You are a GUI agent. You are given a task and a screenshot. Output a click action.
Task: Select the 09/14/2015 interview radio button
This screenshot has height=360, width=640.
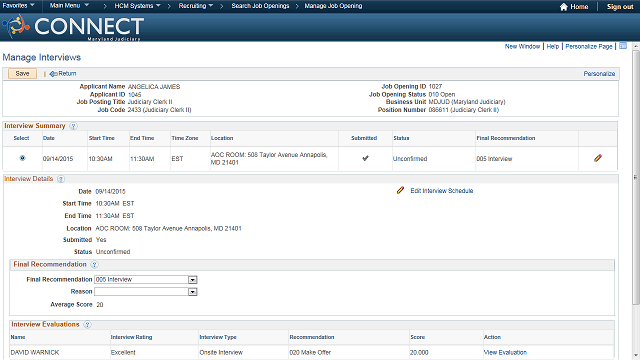tap(22, 158)
